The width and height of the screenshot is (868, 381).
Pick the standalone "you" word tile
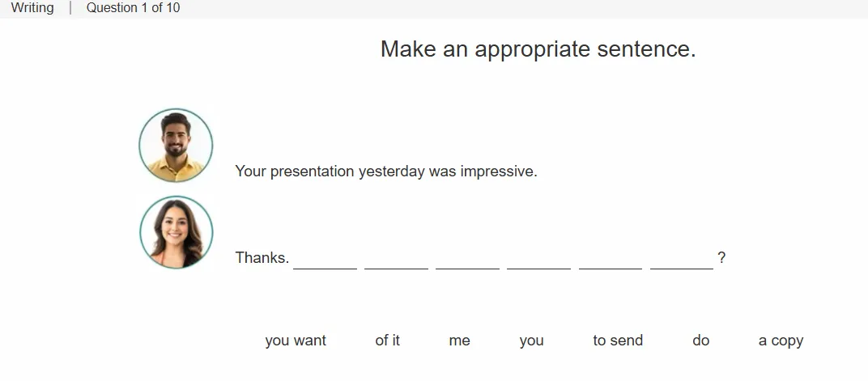tap(531, 341)
